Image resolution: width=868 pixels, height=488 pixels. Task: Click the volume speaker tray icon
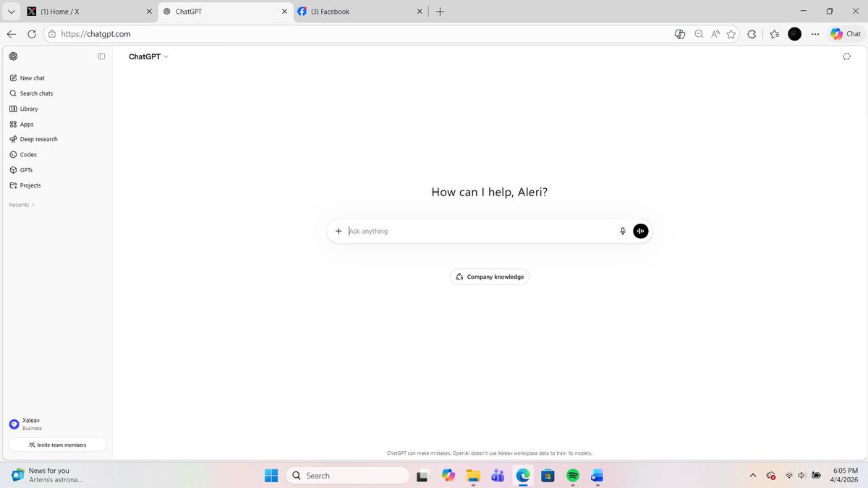tap(801, 476)
